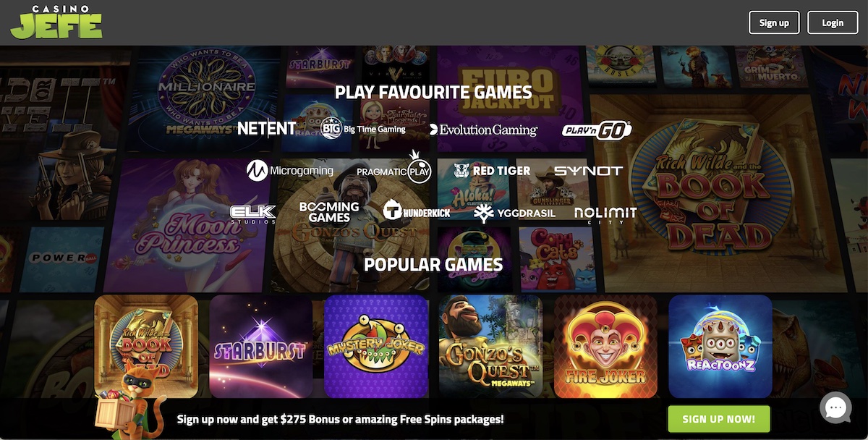Open the live chat bubble
Viewport: 868px width, 440px height.
click(x=835, y=408)
